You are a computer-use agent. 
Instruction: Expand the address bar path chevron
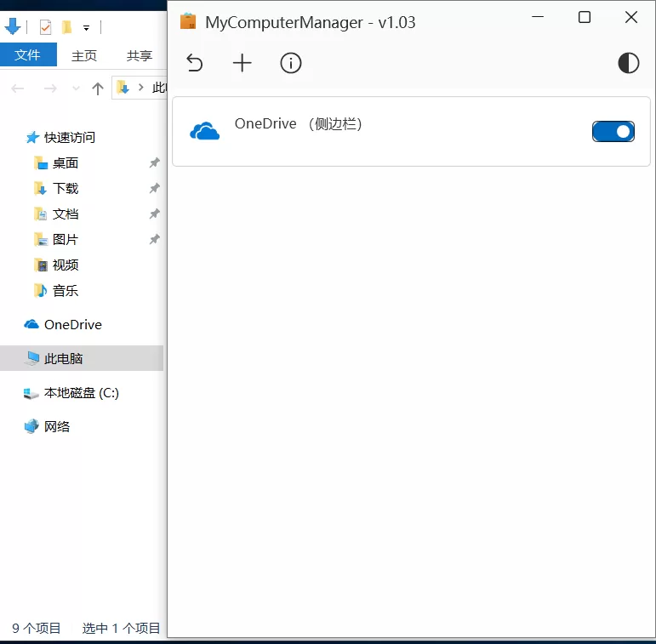coord(141,88)
